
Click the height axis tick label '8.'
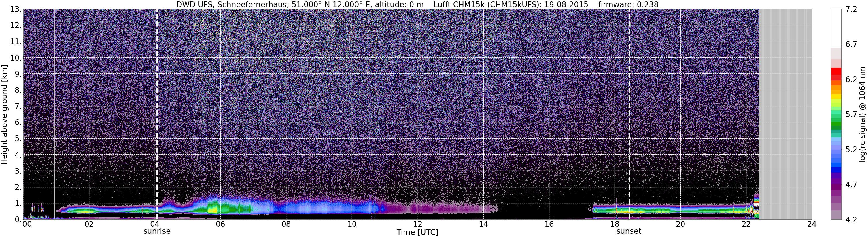pyautogui.click(x=18, y=90)
